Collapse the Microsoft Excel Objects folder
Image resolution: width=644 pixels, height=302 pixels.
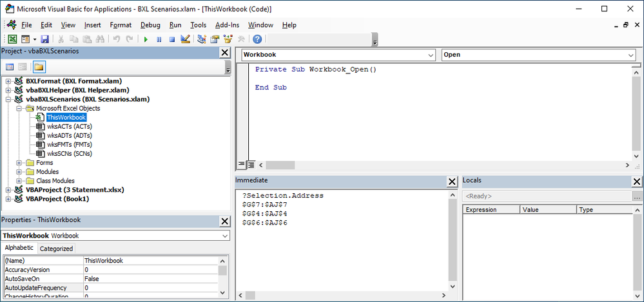19,108
